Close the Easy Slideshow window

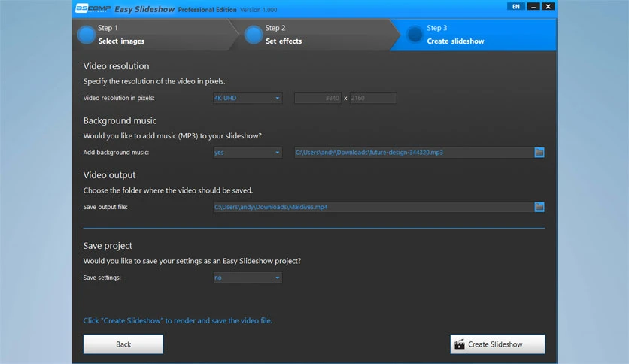pyautogui.click(x=548, y=7)
